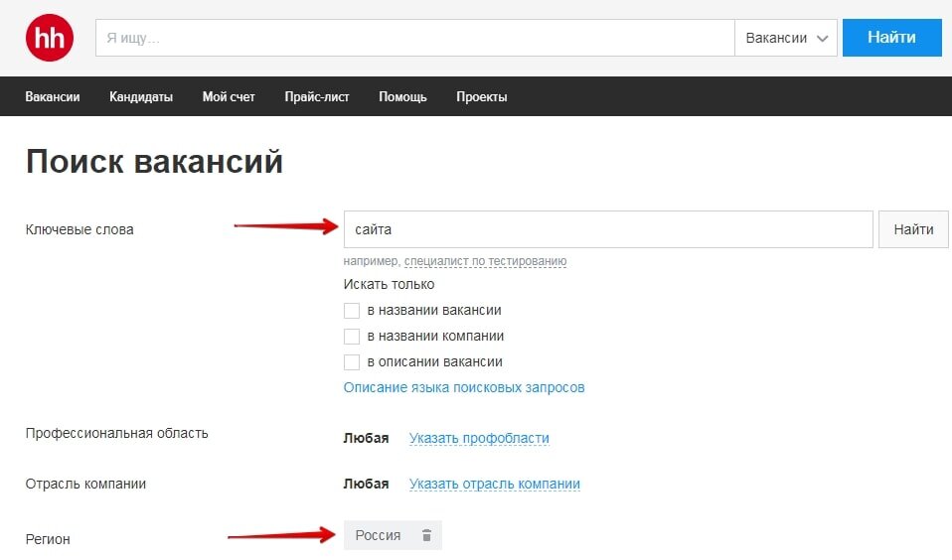Click 'Указать отрасль компании' link
The height and width of the screenshot is (560, 952).
pyautogui.click(x=494, y=484)
